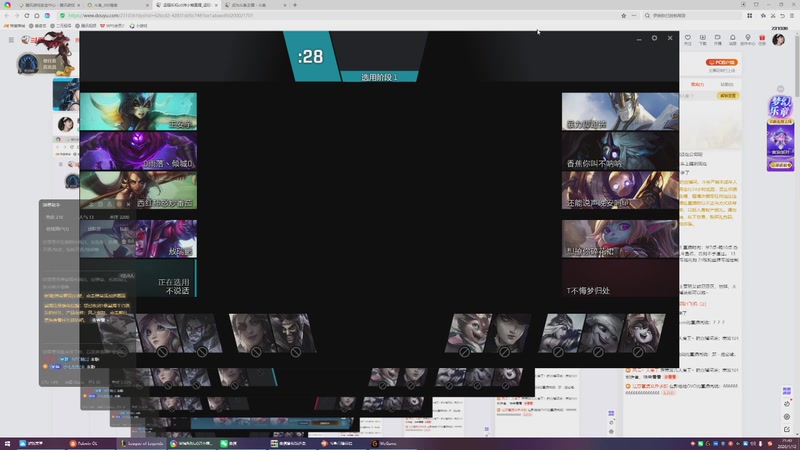Image resolution: width=800 pixels, height=450 pixels.
Task: Open the purple dream event banner on right
Action: coord(780,134)
